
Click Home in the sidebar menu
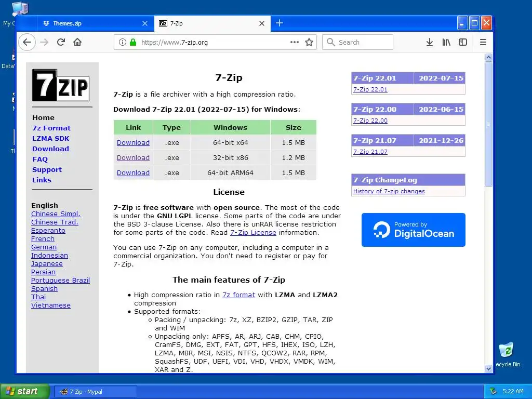pyautogui.click(x=43, y=117)
